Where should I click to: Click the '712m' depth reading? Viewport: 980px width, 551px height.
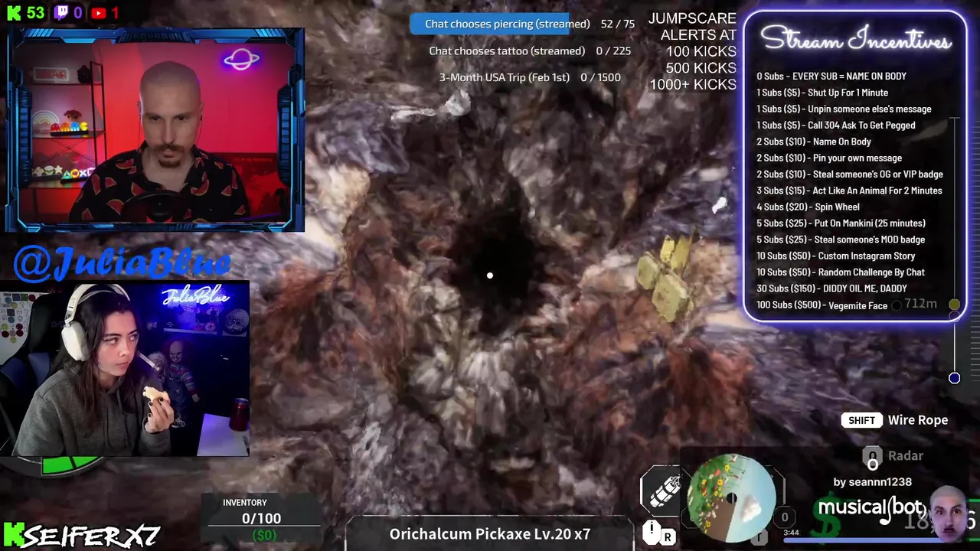920,304
